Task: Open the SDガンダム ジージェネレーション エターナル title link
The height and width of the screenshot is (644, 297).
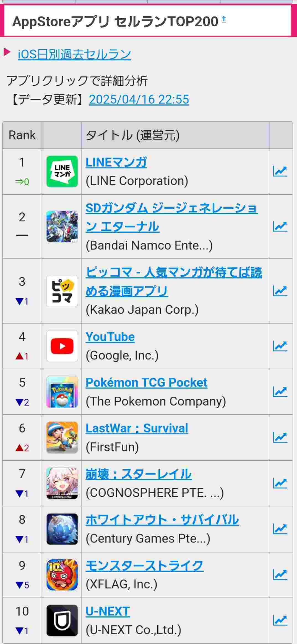Action: click(171, 208)
